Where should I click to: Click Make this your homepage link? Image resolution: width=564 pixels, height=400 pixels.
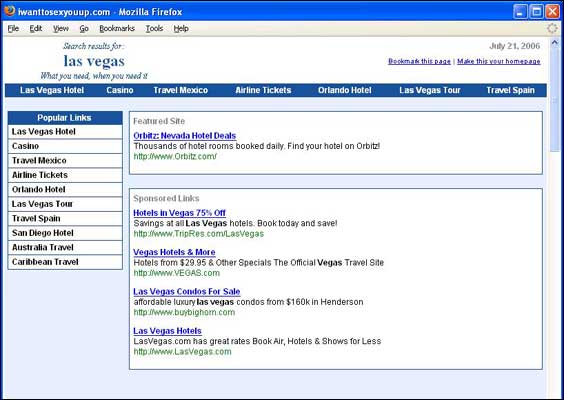click(499, 61)
